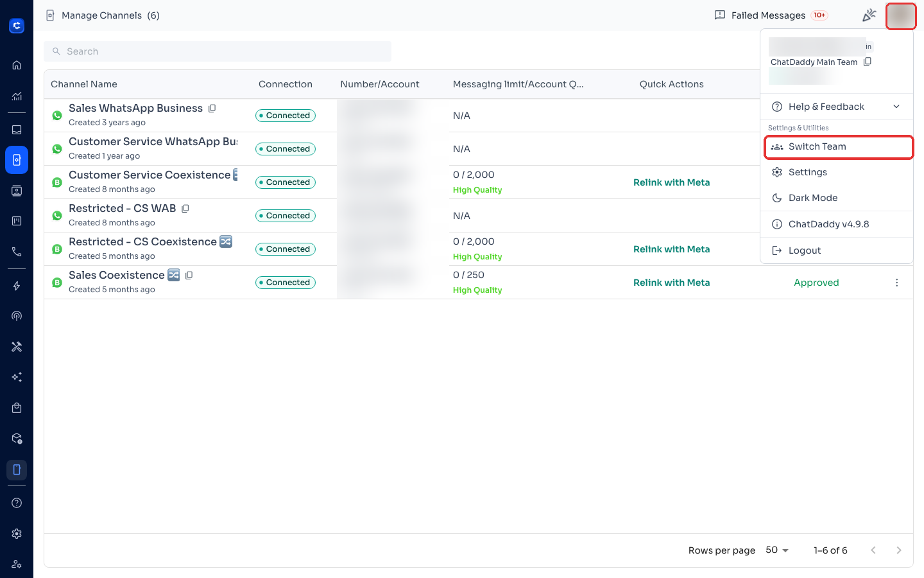Click the channel Search field
The image size is (924, 578).
(218, 51)
